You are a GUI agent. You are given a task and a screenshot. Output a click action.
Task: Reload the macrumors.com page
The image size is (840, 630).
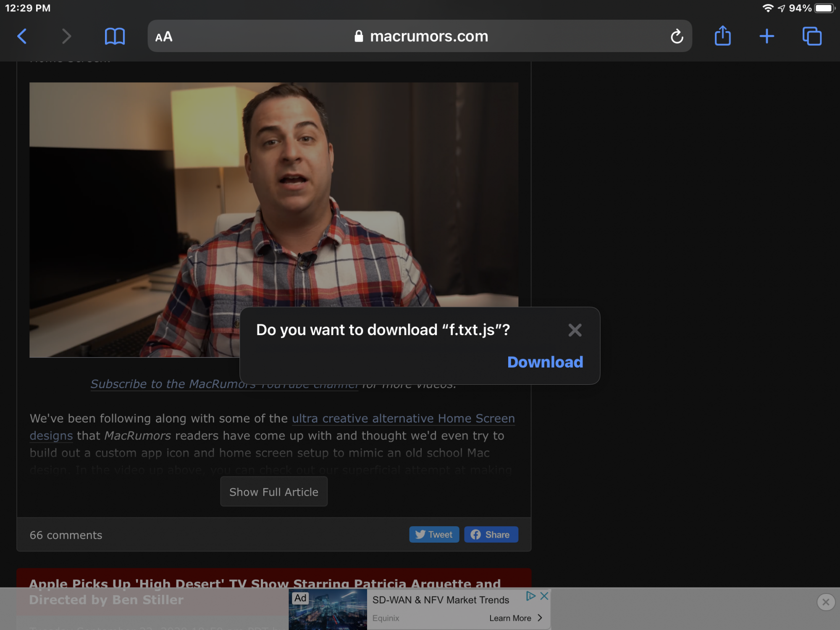[677, 37]
